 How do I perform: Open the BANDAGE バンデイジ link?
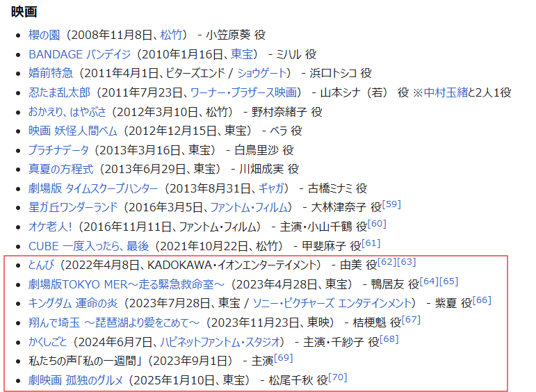(80, 54)
